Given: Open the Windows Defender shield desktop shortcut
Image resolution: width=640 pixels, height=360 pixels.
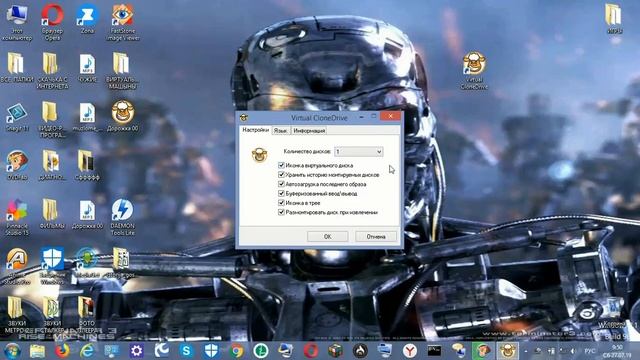Looking at the screenshot, I should pyautogui.click(x=52, y=266).
